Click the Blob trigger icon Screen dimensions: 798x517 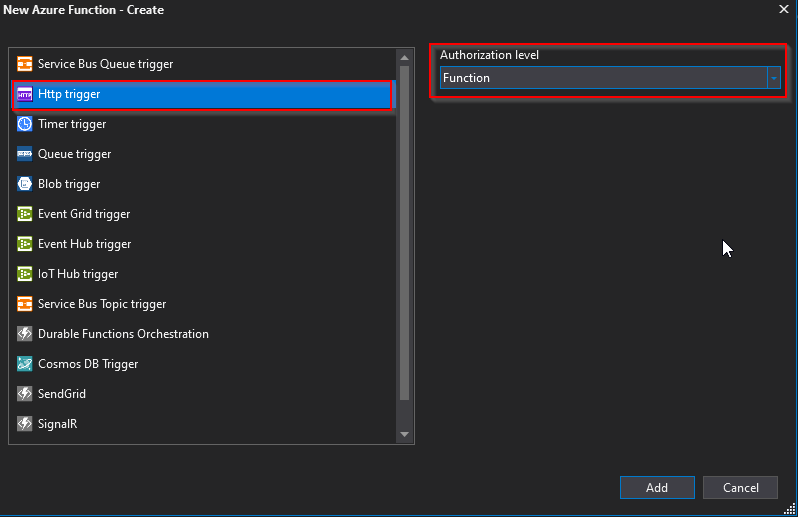pyautogui.click(x=24, y=184)
